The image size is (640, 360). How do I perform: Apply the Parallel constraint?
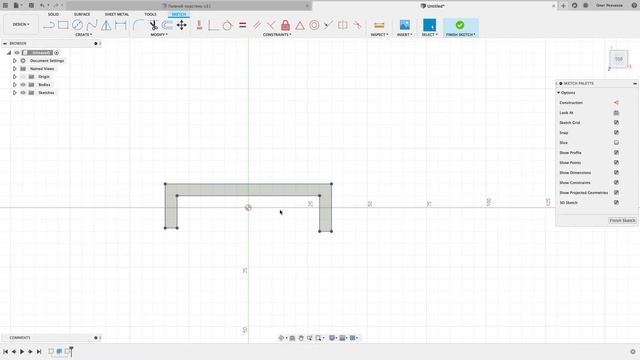pos(257,25)
